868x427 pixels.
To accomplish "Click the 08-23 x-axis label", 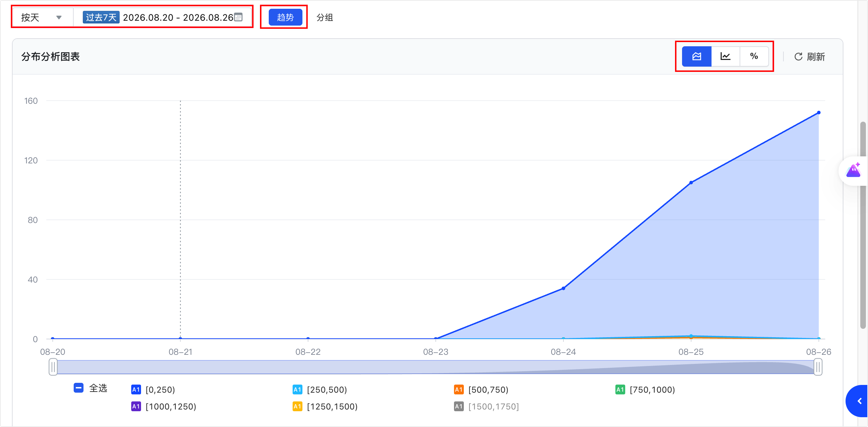I will (x=435, y=352).
